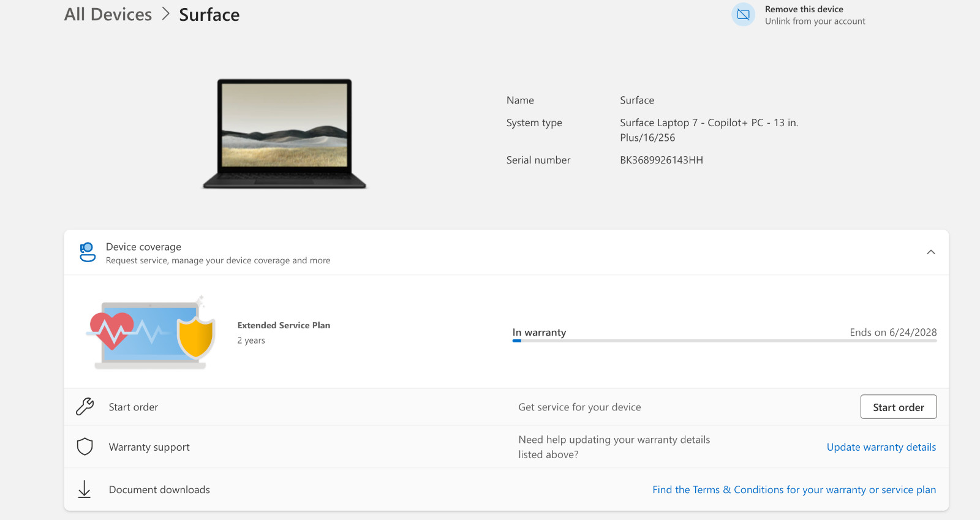Click the Document downloads arrow icon
Viewport: 980px width, 520px height.
85,489
